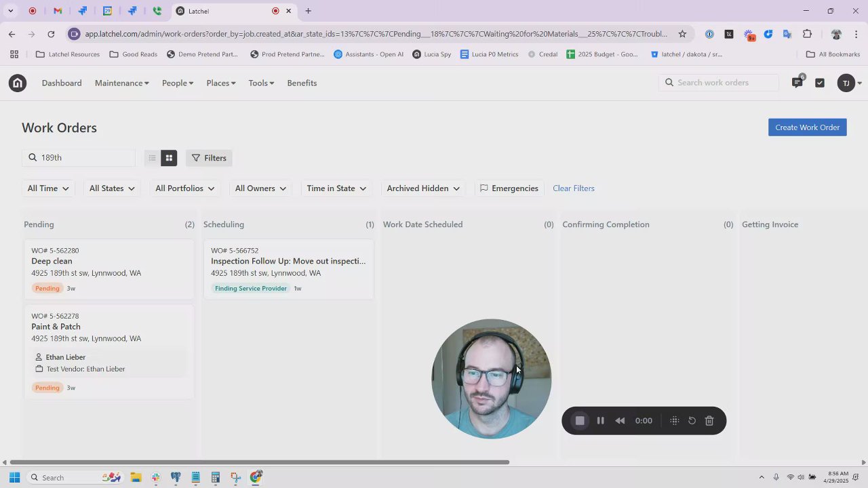868x488 pixels.
Task: Create a new work order
Action: [x=808, y=127]
